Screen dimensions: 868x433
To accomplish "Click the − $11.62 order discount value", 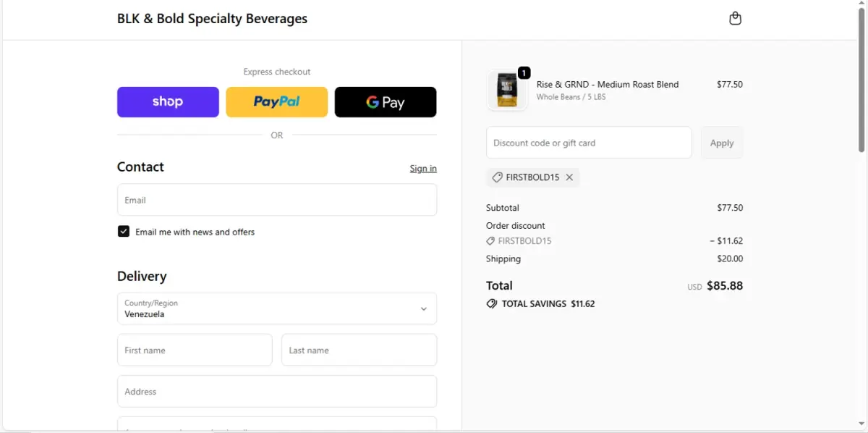I will [726, 241].
